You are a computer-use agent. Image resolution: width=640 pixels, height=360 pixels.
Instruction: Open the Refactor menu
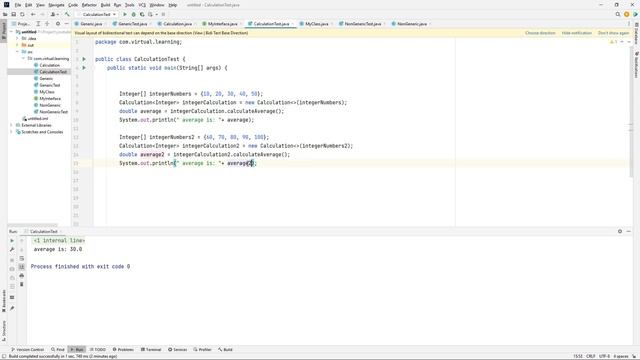pos(89,5)
